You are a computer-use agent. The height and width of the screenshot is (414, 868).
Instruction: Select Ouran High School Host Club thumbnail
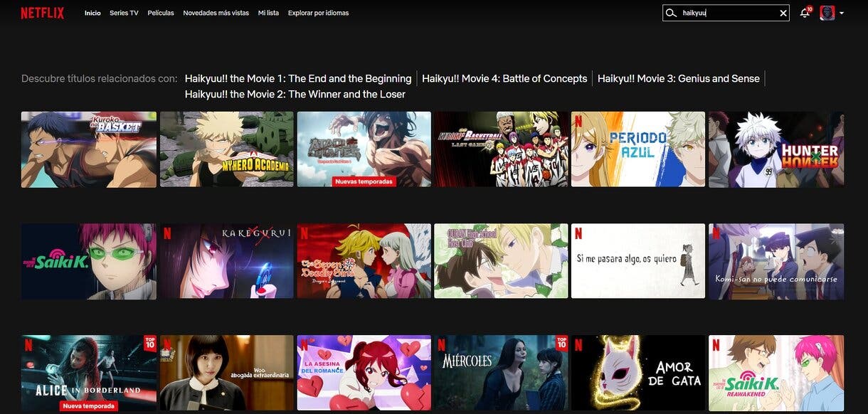point(502,261)
